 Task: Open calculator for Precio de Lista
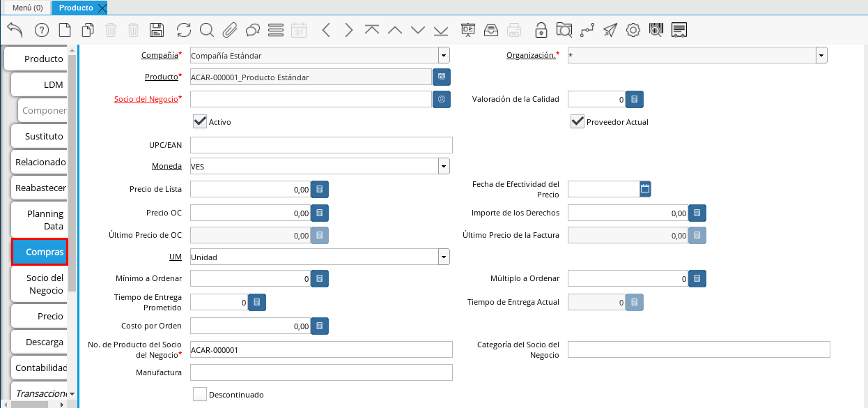pos(319,189)
